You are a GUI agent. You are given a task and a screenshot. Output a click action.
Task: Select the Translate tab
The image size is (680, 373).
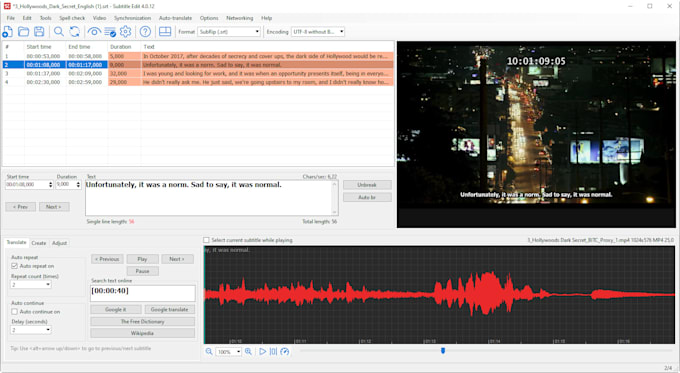(16, 242)
